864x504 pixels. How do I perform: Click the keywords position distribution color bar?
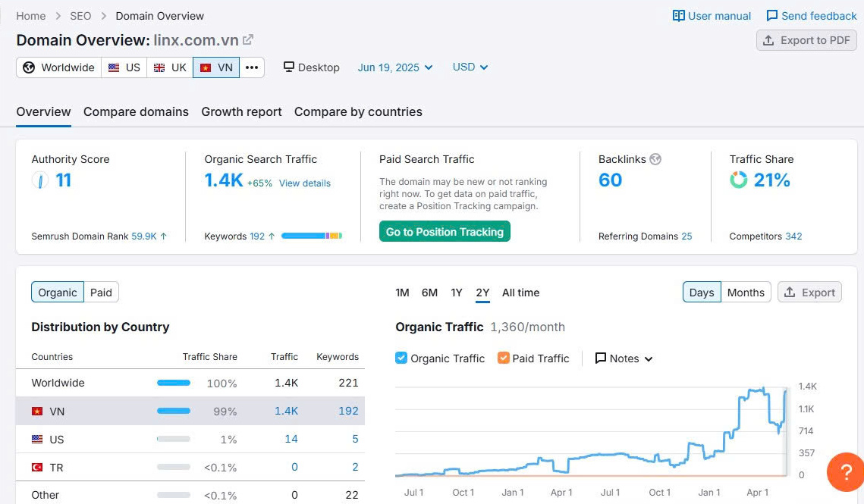click(311, 236)
